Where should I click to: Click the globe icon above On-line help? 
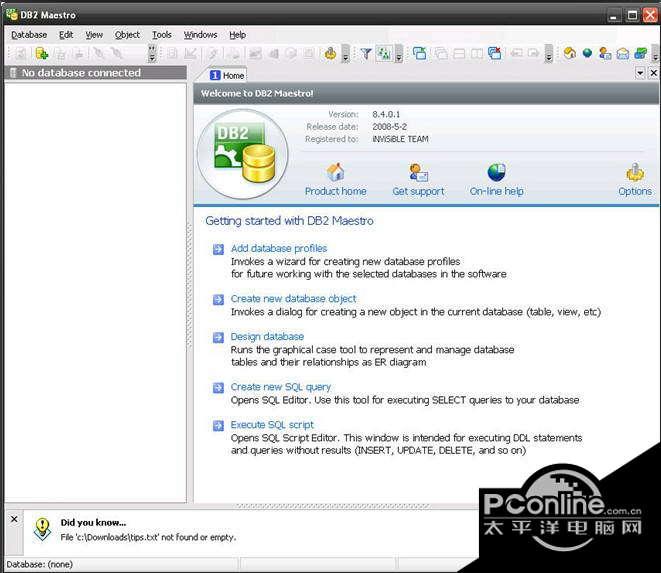coord(497,172)
